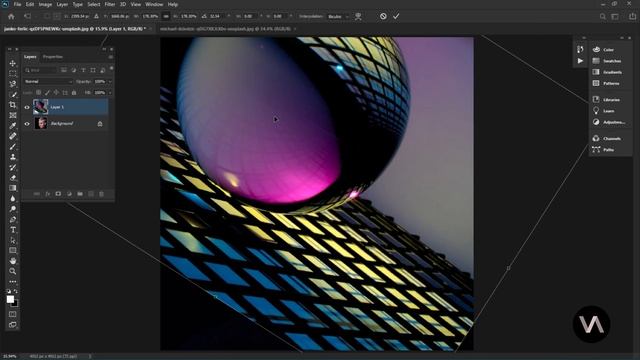Commit the transform with the checkmark

(396, 16)
